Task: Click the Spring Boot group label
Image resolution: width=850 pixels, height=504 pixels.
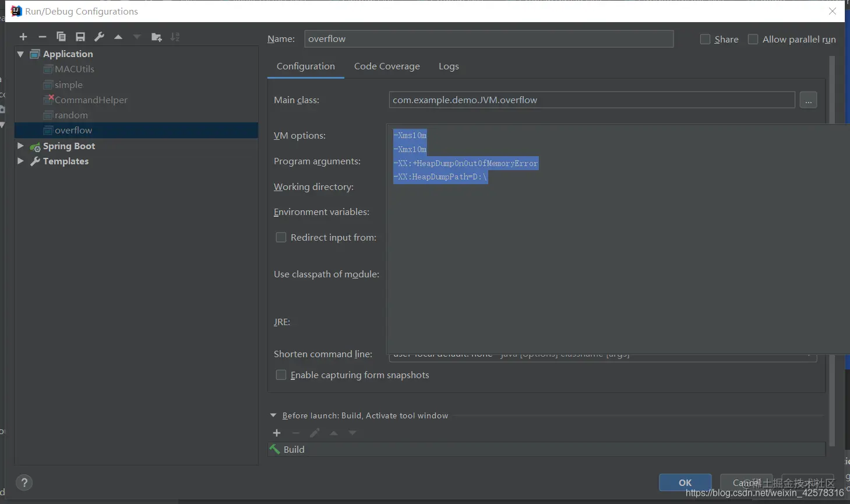Action: [x=69, y=146]
